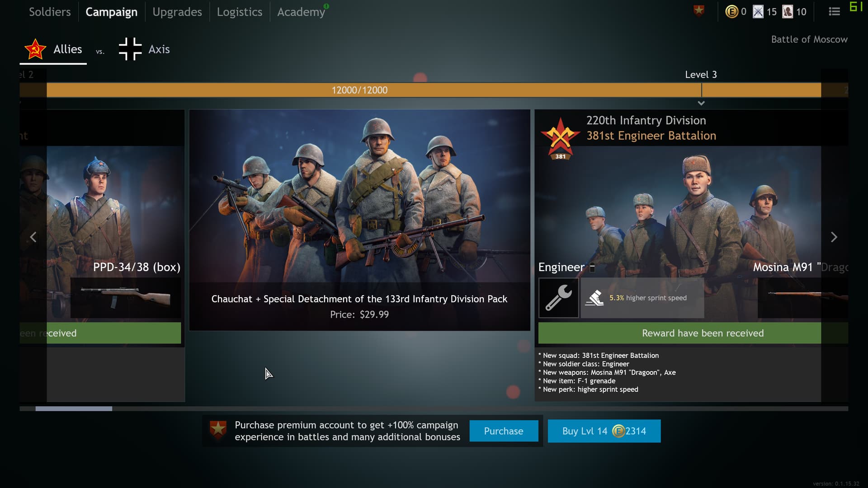Click the campaign experience progress bar
This screenshot has width=868, height=488.
359,90
